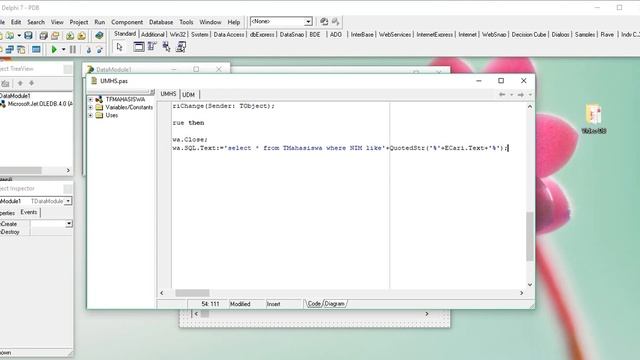Screen dimensions: 640x360
Task: Open forward navigation history dropdown in editor
Action: [530, 95]
